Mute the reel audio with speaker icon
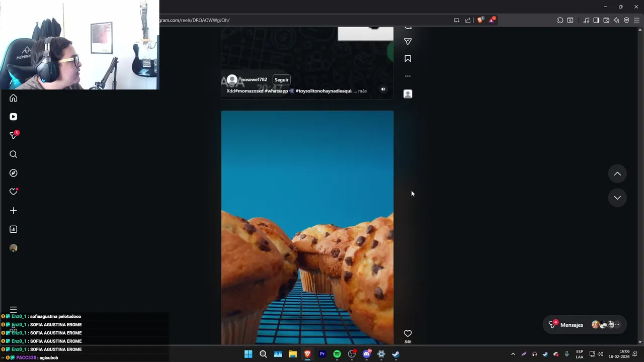This screenshot has height=362, width=644. tap(383, 89)
